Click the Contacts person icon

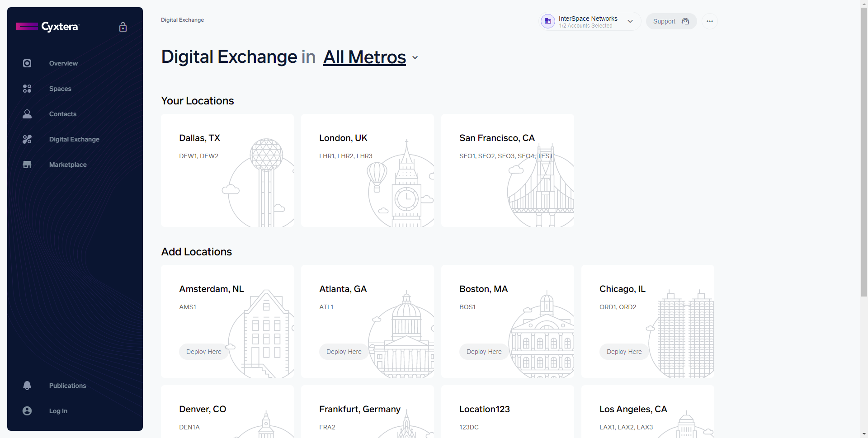coord(27,114)
